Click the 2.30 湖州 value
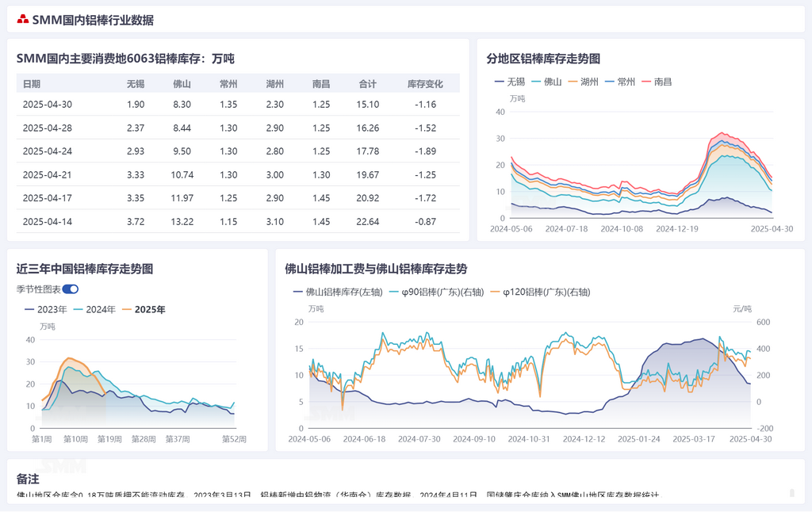 tap(275, 105)
